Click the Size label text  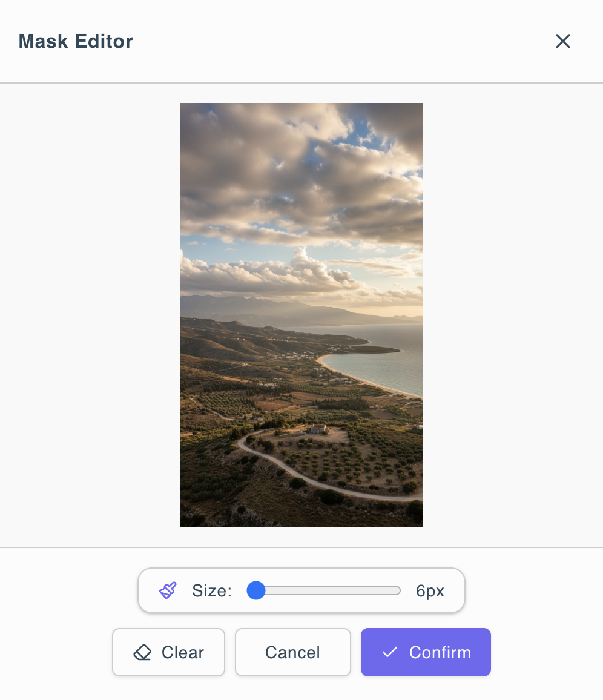(x=212, y=590)
